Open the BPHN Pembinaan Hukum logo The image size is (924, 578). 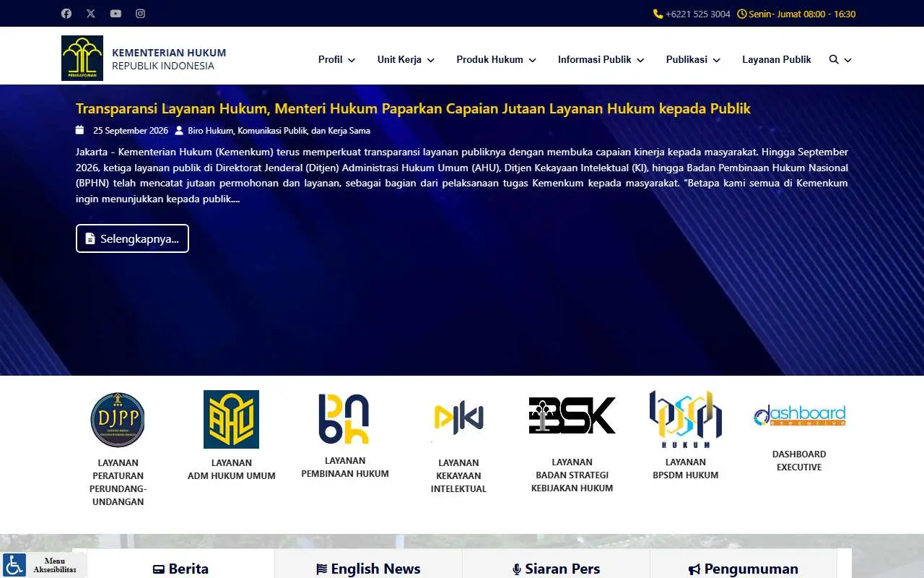tap(344, 419)
